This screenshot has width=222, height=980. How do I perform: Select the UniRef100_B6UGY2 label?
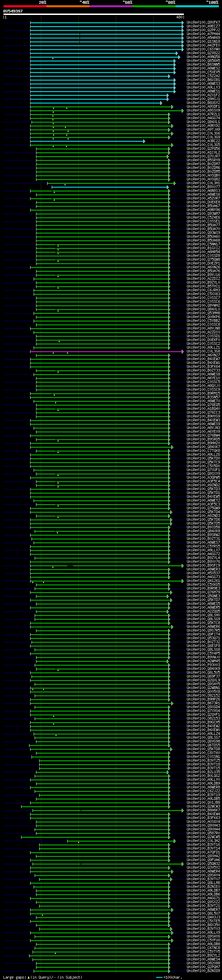(203, 103)
